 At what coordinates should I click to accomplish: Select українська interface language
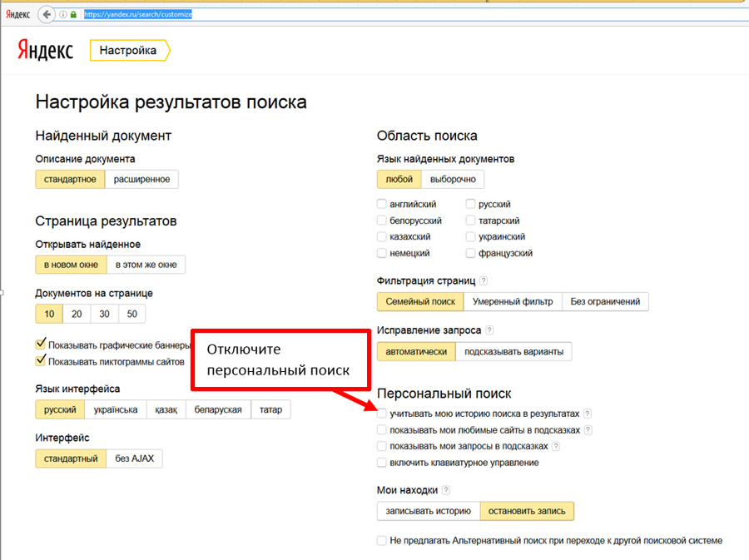point(116,409)
